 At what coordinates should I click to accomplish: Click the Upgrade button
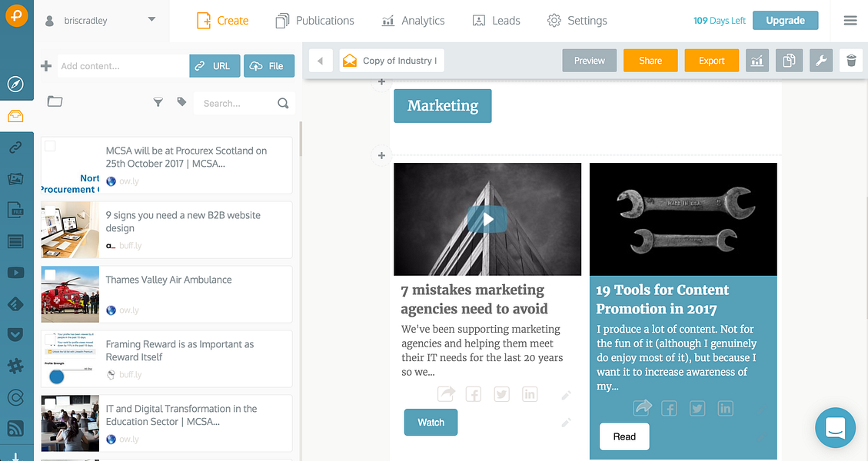pyautogui.click(x=785, y=21)
